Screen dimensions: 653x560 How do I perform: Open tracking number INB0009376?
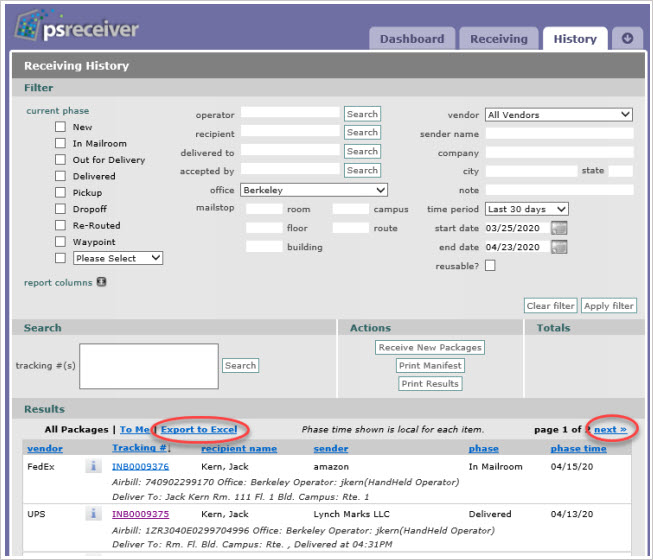coord(140,466)
